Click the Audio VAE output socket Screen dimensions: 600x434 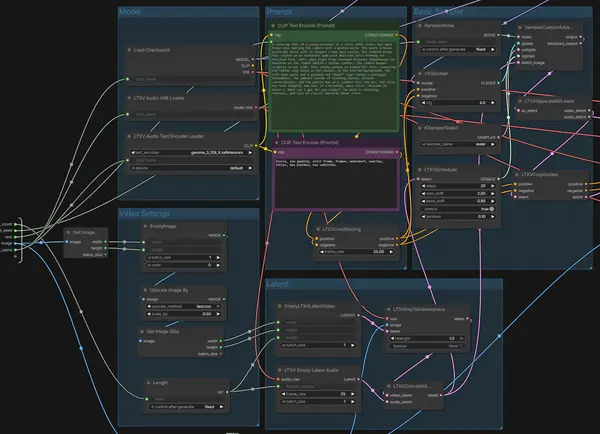tap(256, 108)
